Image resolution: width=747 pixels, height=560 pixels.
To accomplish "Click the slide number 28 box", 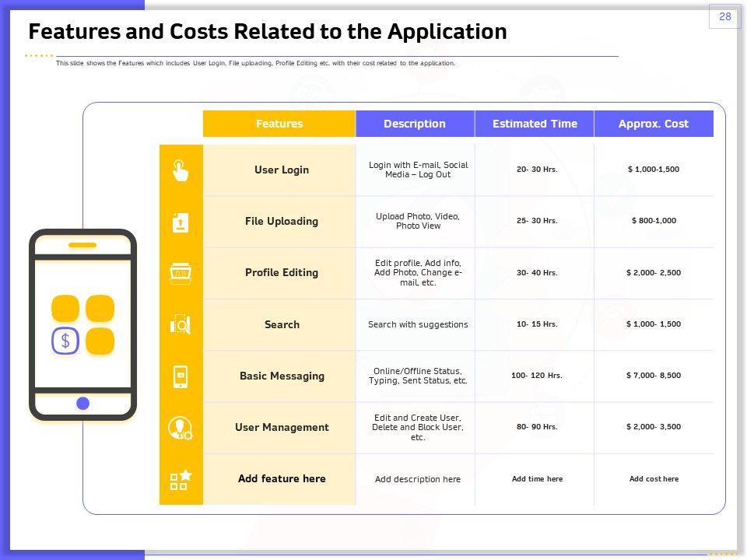I will 724,16.
